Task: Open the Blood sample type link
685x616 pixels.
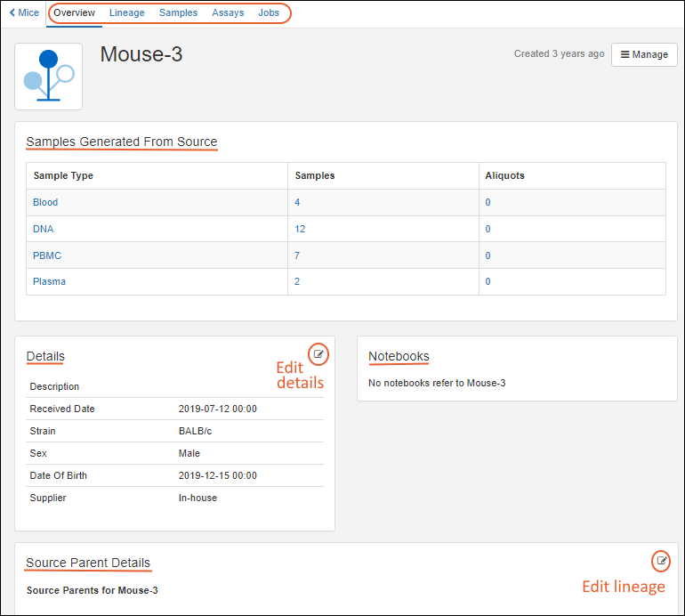Action: pos(45,202)
